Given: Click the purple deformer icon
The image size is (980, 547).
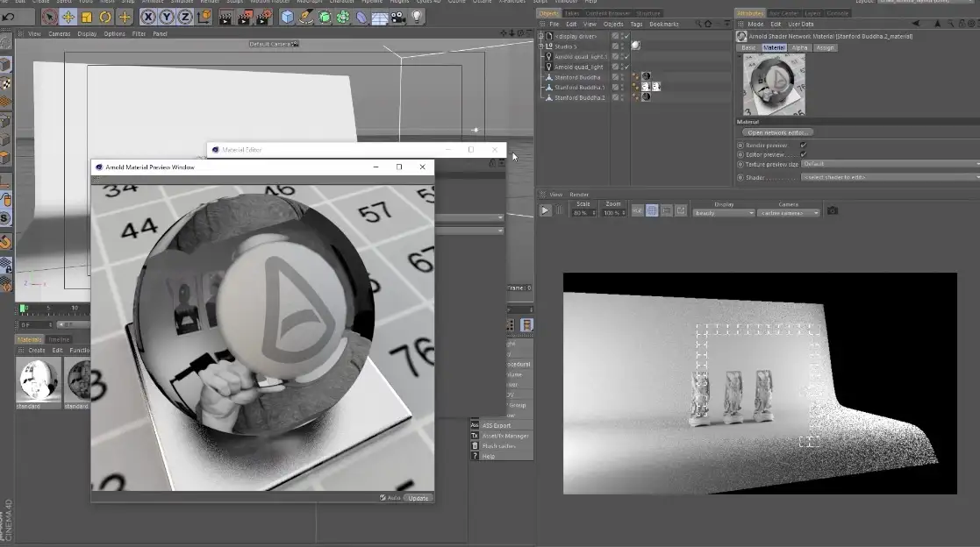Looking at the screenshot, I should (361, 17).
